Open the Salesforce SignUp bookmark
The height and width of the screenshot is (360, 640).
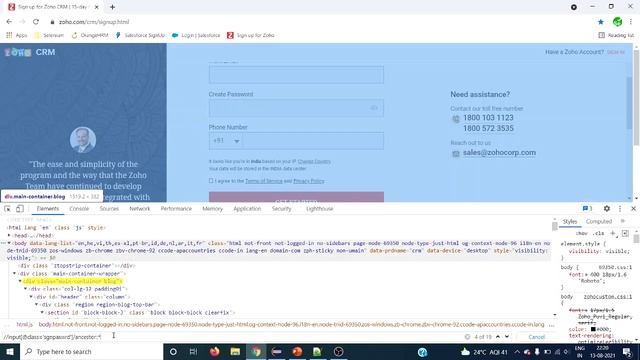(x=140, y=36)
